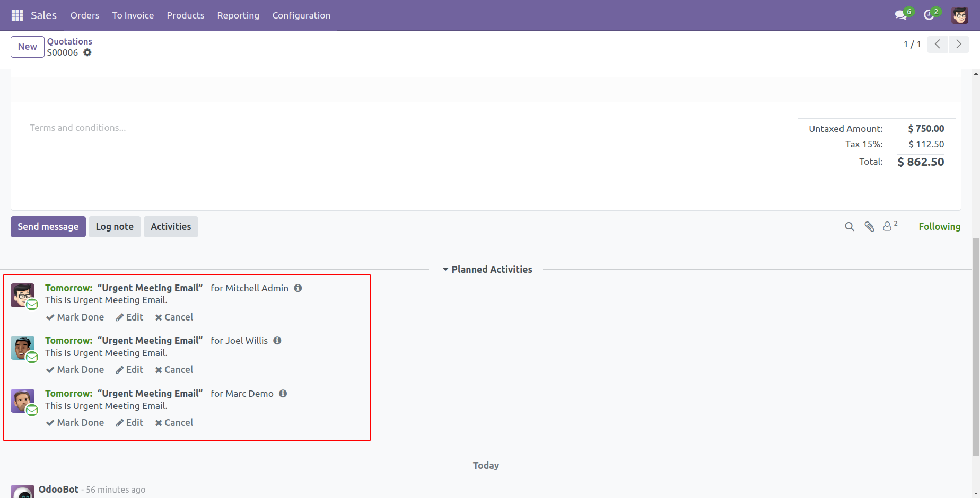Screen dimensions: 980x498
Task: Show info for Marc Demo activity
Action: point(283,394)
